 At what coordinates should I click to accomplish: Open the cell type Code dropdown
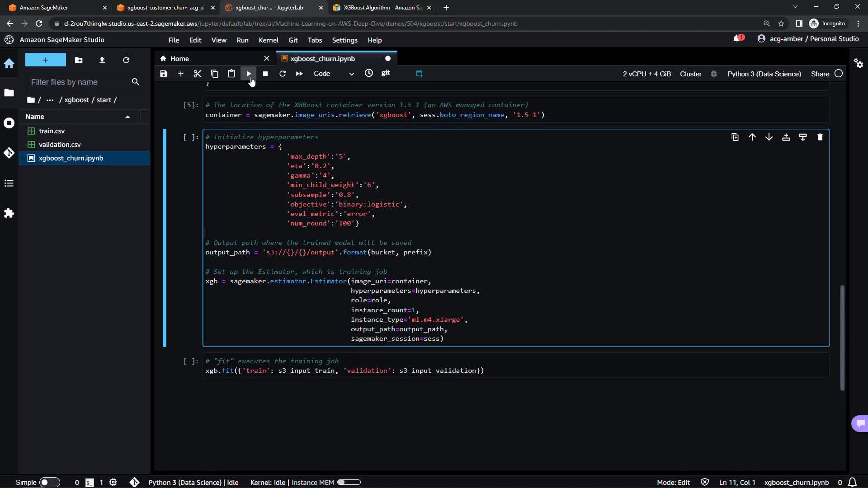[x=334, y=74]
